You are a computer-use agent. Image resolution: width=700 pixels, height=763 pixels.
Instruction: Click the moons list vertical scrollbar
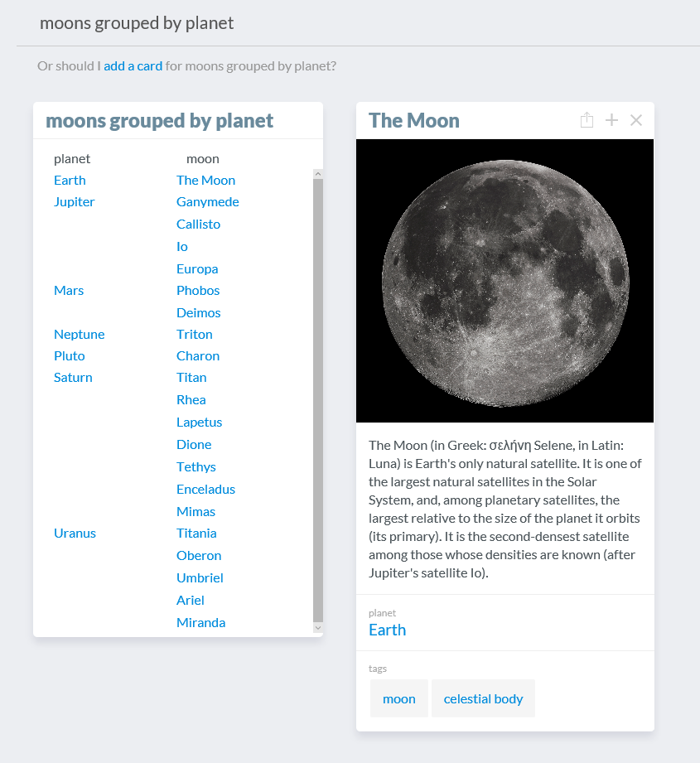(x=318, y=398)
